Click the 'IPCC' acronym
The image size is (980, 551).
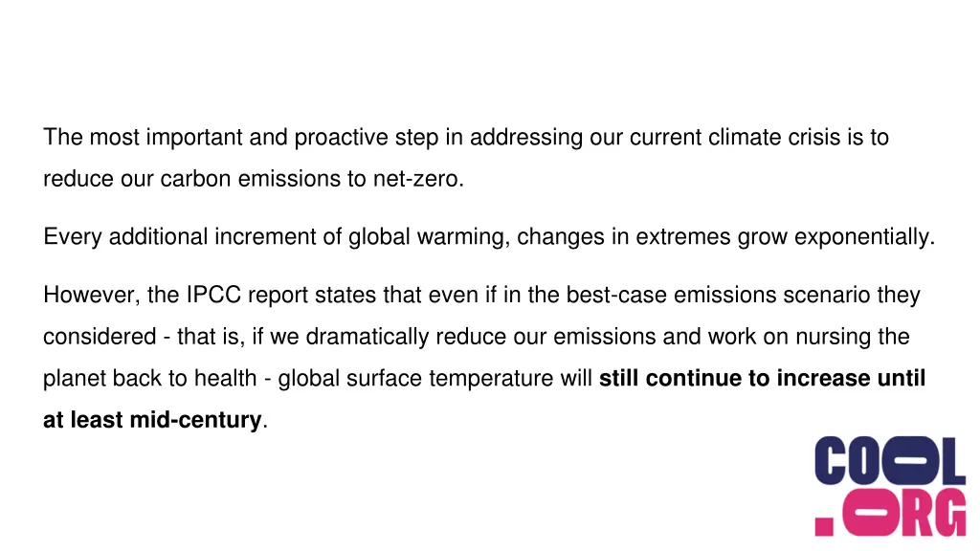[213, 295]
